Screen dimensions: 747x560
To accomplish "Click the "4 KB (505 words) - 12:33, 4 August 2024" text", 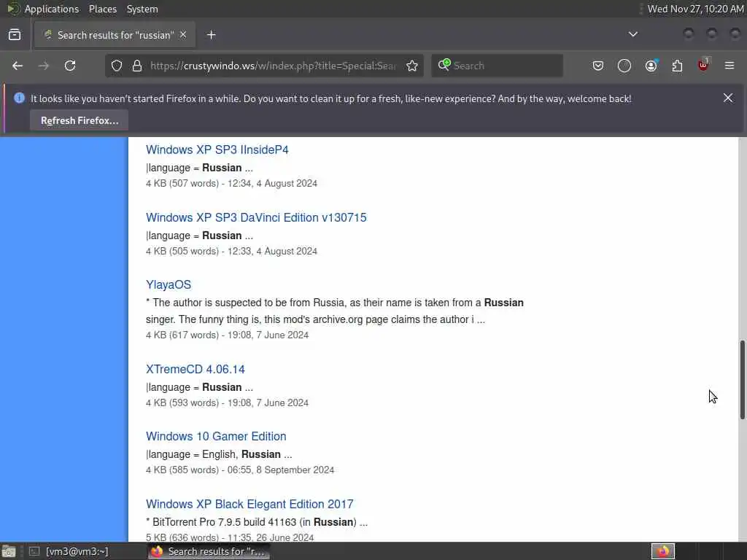I will (x=231, y=251).
